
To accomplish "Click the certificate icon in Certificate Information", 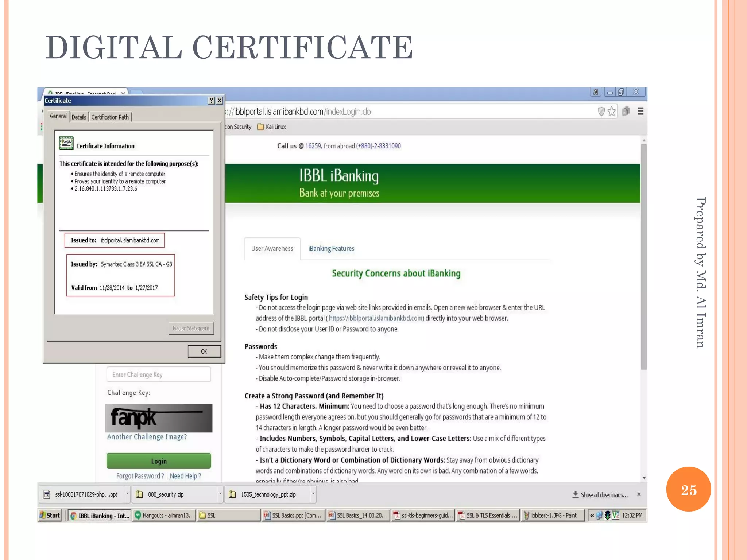I will [66, 143].
